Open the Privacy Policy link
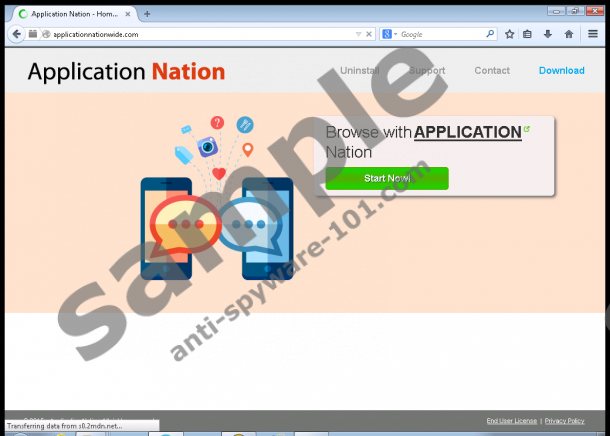This screenshot has width=610, height=436. click(x=565, y=421)
